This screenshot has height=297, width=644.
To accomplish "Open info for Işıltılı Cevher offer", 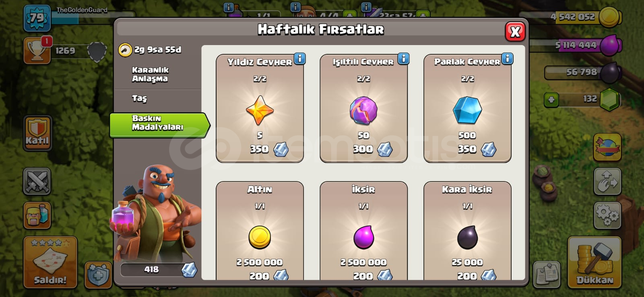I will pyautogui.click(x=403, y=59).
